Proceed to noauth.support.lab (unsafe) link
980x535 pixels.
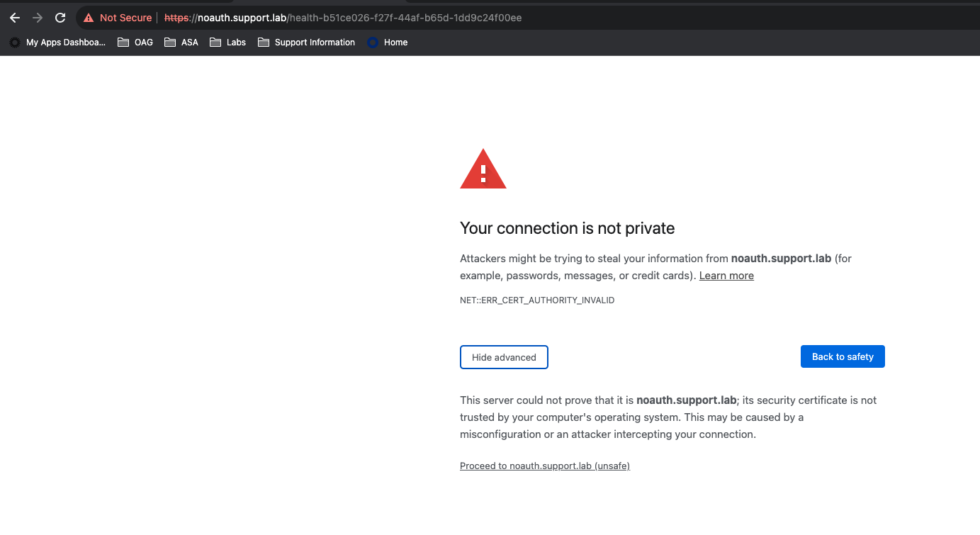(x=545, y=466)
